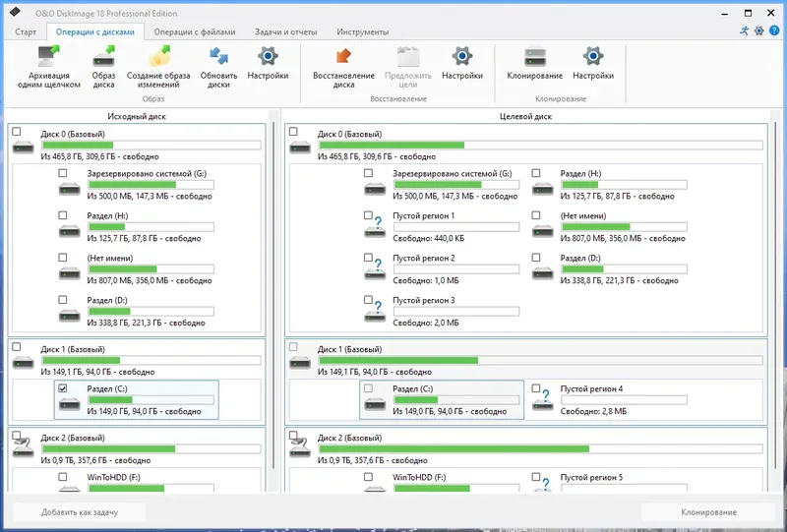787x532 pixels.
Task: Click the Целевой диск header
Action: (x=525, y=116)
